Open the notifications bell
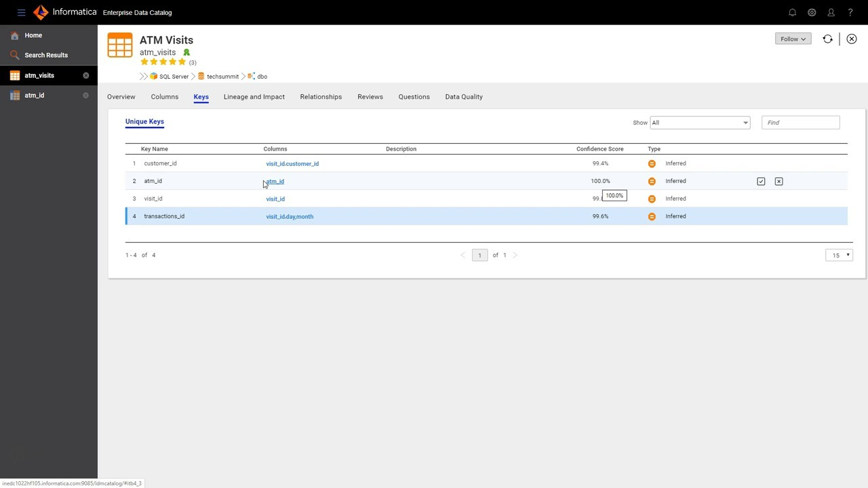Image resolution: width=868 pixels, height=488 pixels. 792,12
